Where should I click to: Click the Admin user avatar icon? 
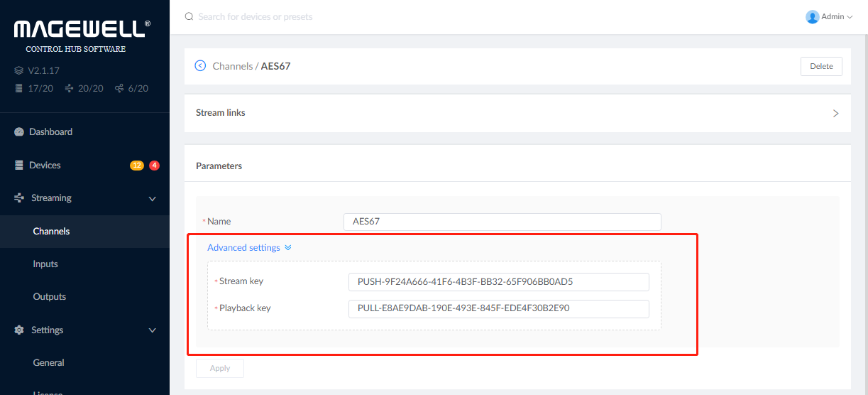812,16
